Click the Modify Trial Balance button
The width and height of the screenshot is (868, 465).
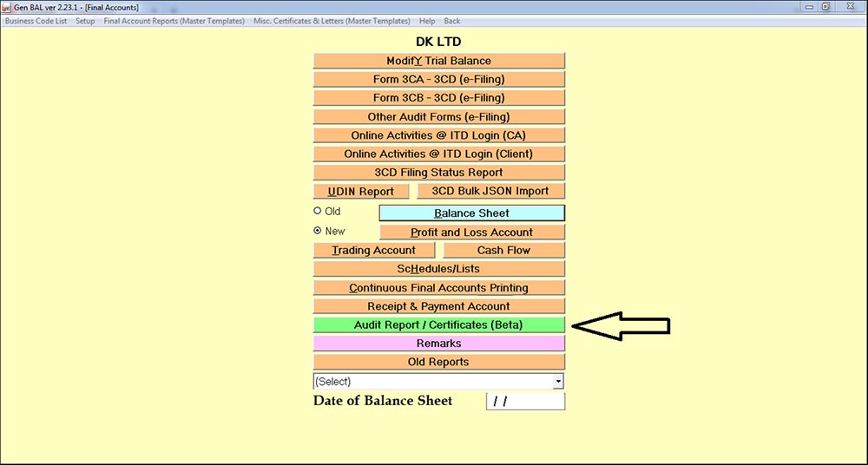point(438,61)
